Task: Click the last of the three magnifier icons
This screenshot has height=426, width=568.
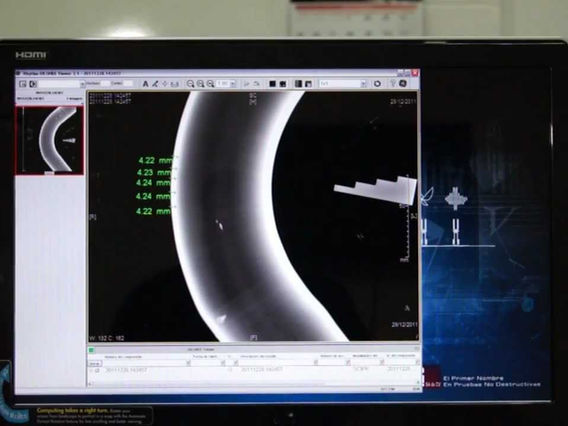Action: pos(210,84)
